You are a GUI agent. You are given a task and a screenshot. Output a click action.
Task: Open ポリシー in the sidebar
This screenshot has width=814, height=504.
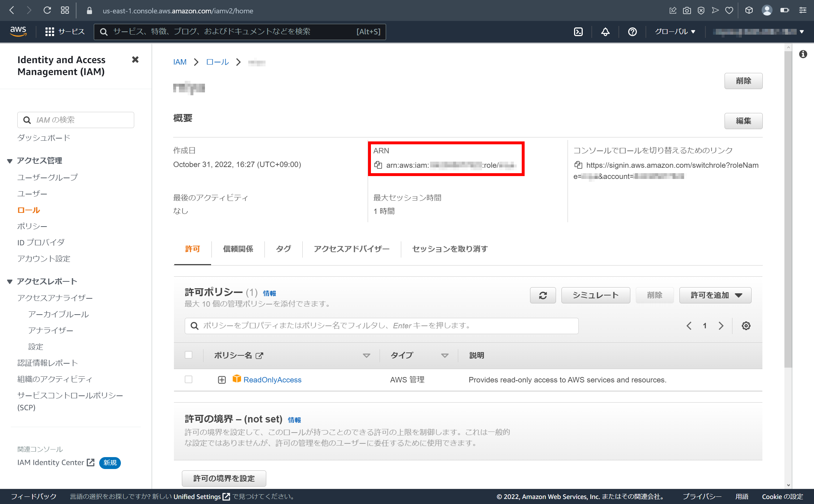pyautogui.click(x=32, y=226)
